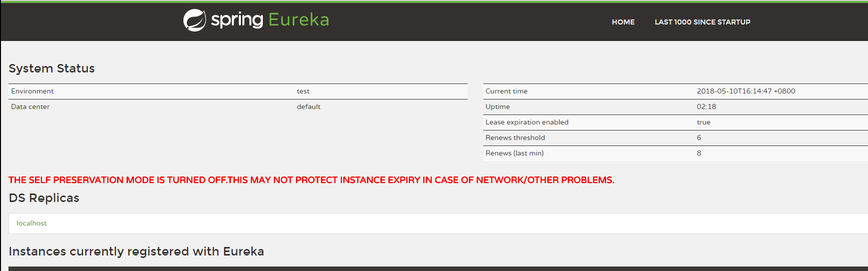Click the DS Replicas heading
868x271 pixels.
pyautogui.click(x=44, y=198)
